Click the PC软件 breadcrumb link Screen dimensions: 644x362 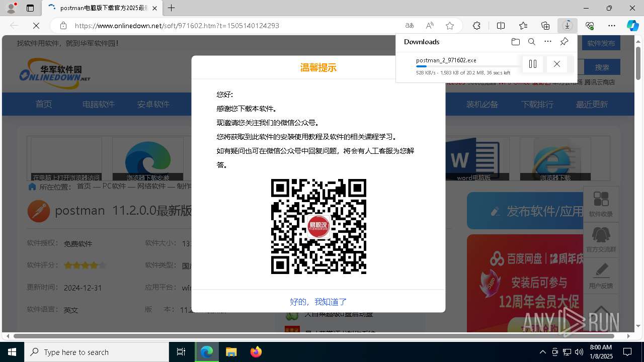click(114, 186)
